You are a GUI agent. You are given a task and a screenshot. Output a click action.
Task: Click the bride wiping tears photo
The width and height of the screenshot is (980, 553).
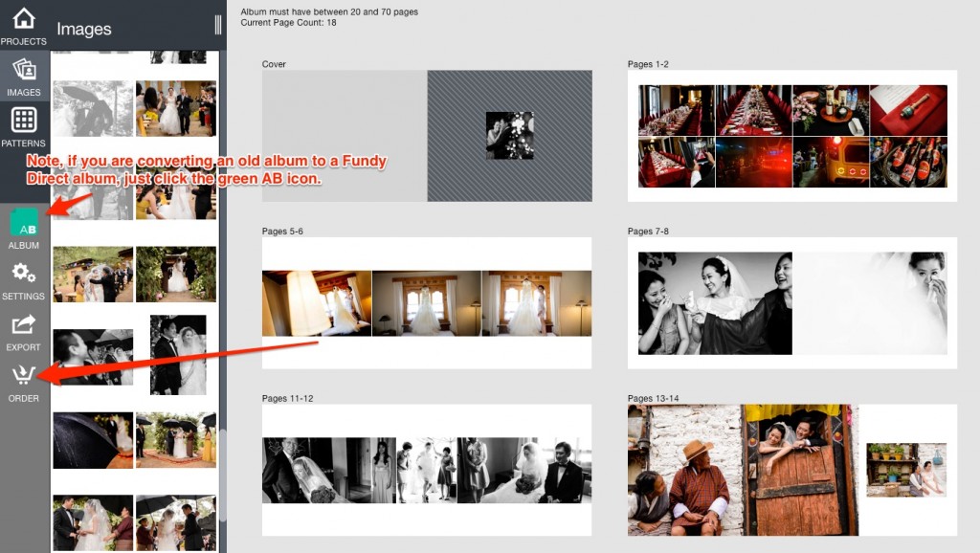pyautogui.click(x=870, y=303)
